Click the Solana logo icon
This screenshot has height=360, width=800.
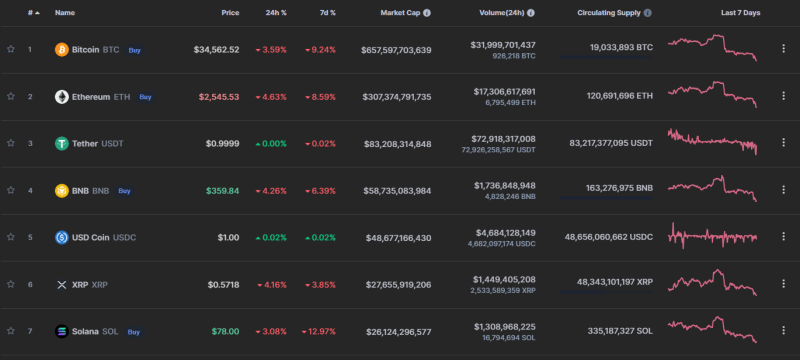(62, 331)
